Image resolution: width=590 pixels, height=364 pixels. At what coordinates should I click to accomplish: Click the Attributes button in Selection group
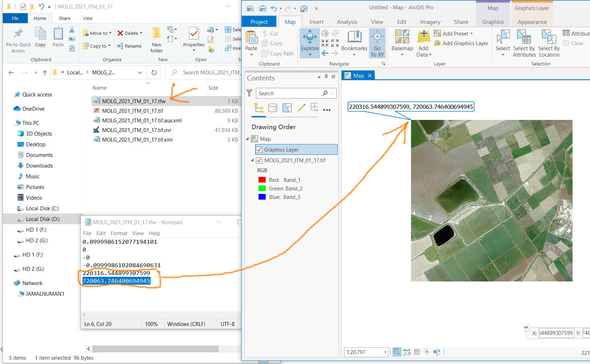click(576, 33)
